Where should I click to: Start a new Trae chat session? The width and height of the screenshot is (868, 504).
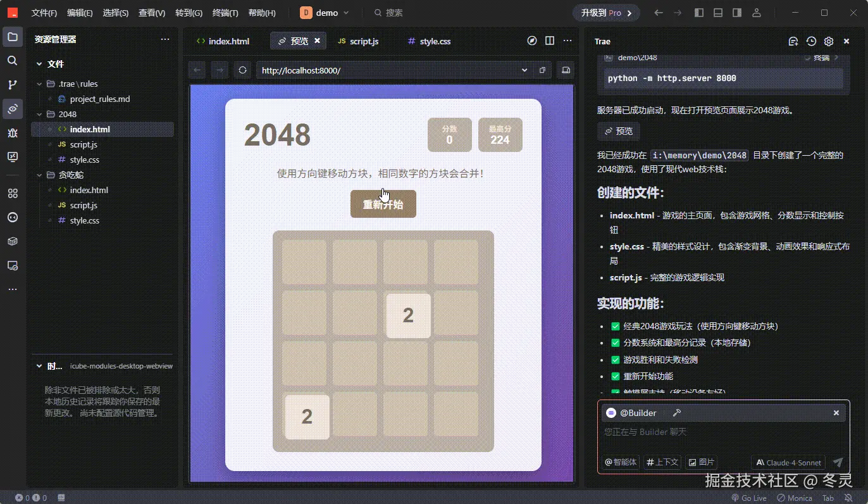[793, 41]
